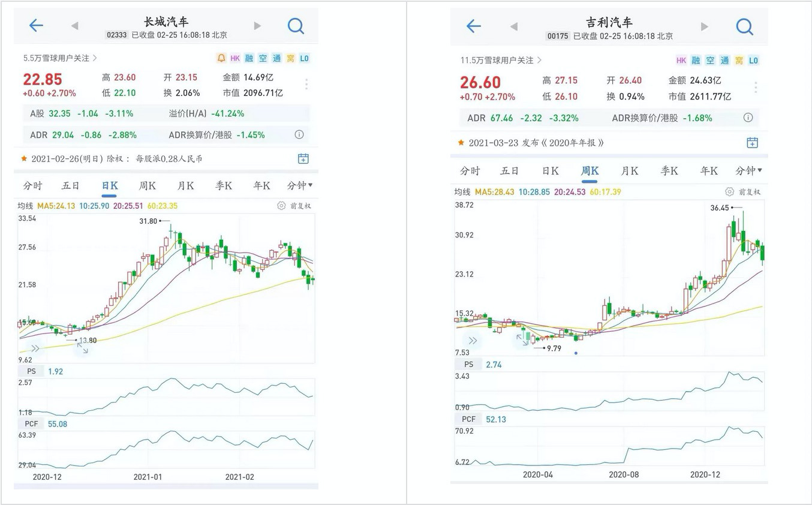
Task: Switch to the 月K monthly chart tab for 长城汽车
Action: coord(185,185)
